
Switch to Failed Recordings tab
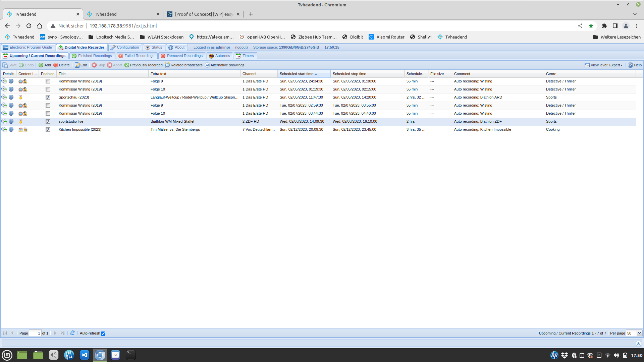click(x=137, y=56)
